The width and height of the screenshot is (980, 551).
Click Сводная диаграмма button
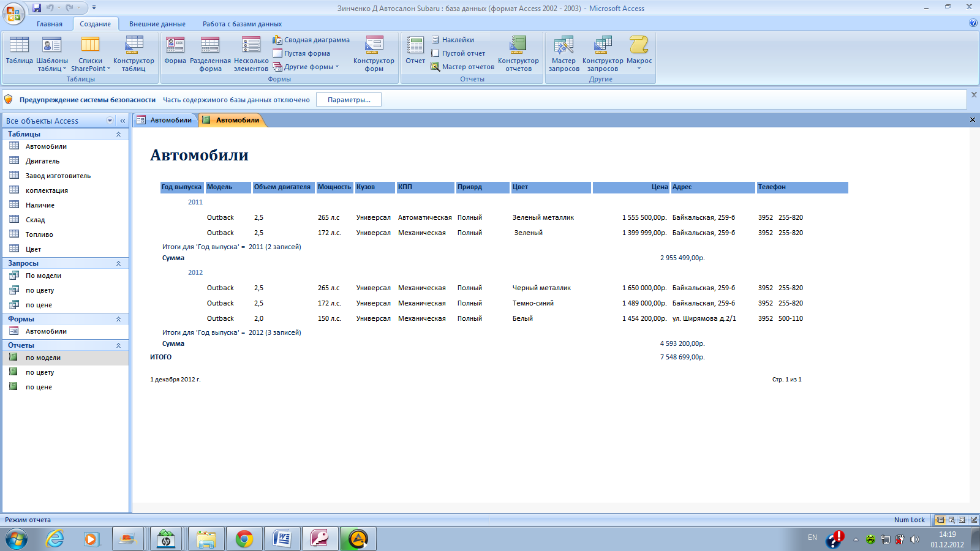tap(311, 40)
